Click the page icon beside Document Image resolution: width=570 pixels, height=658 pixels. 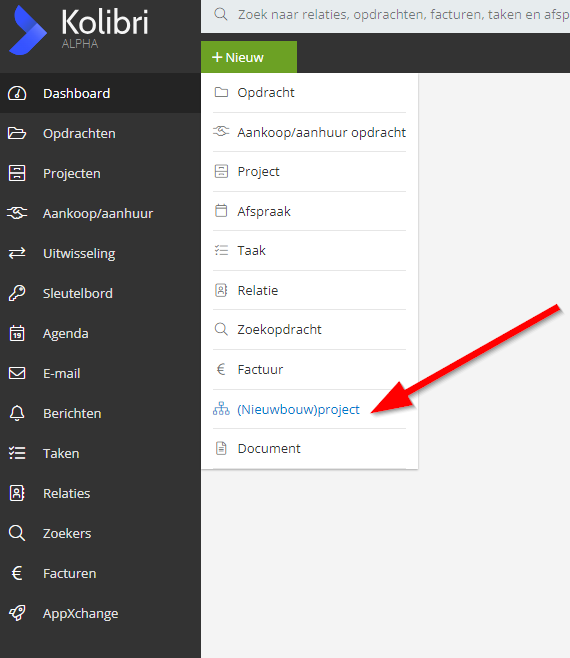point(221,448)
